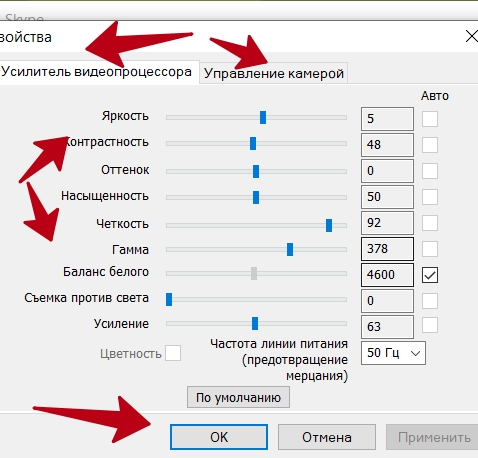The height and width of the screenshot is (458, 478).
Task: Toggle the Цветность checkbox
Action: pos(173,353)
